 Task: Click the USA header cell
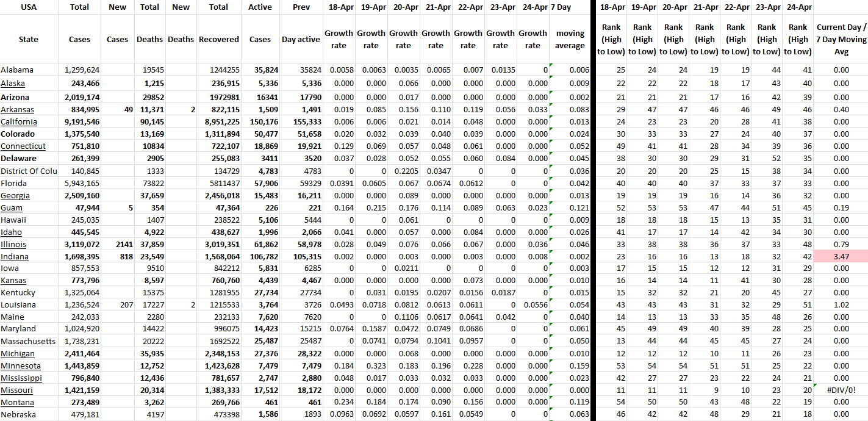pos(29,7)
